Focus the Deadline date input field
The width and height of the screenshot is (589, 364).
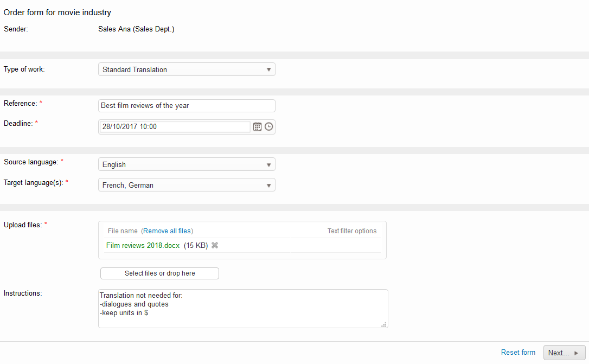tap(175, 126)
